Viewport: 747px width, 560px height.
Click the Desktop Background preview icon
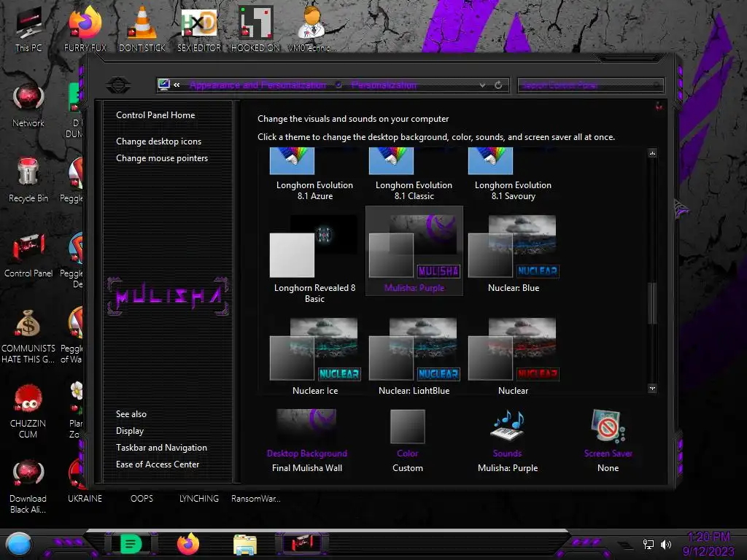pyautogui.click(x=307, y=426)
